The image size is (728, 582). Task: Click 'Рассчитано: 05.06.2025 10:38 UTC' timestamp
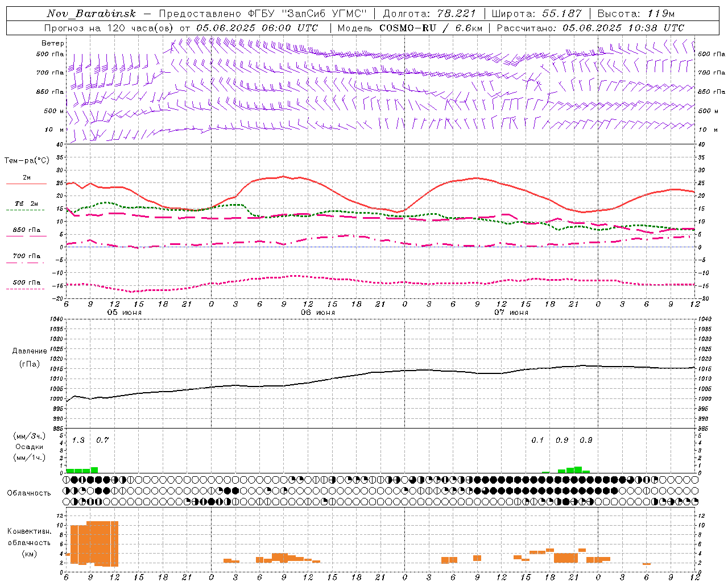pyautogui.click(x=590, y=28)
